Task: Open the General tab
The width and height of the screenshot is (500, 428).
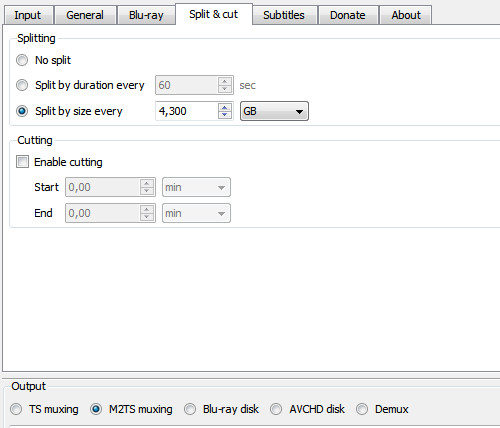Action: 85,15
